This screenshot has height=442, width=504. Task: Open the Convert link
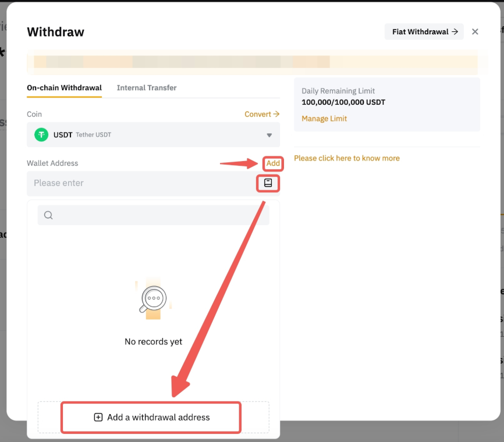point(262,114)
